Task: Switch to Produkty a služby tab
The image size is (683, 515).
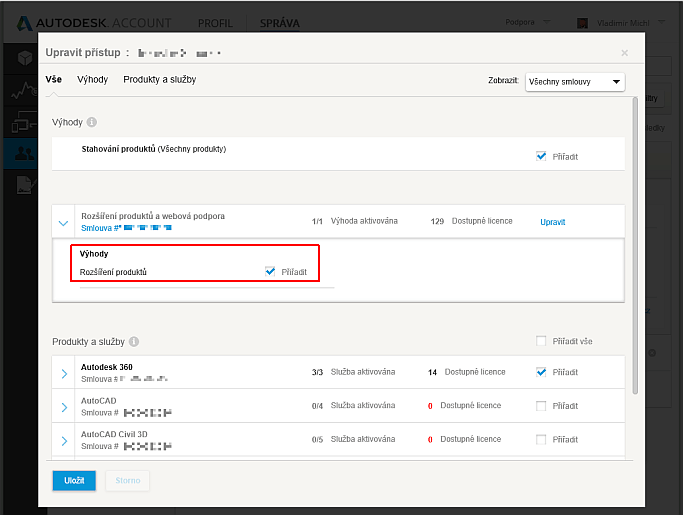Action: [159, 79]
